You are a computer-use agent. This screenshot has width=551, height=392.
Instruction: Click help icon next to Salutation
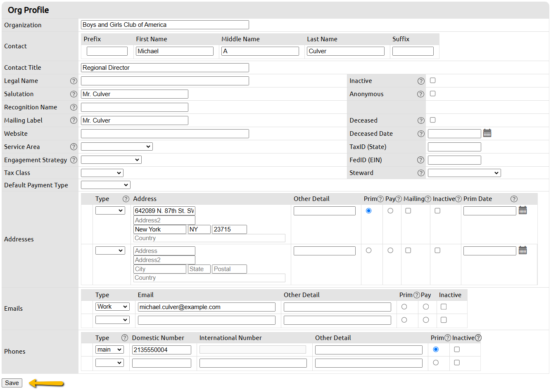click(x=74, y=94)
